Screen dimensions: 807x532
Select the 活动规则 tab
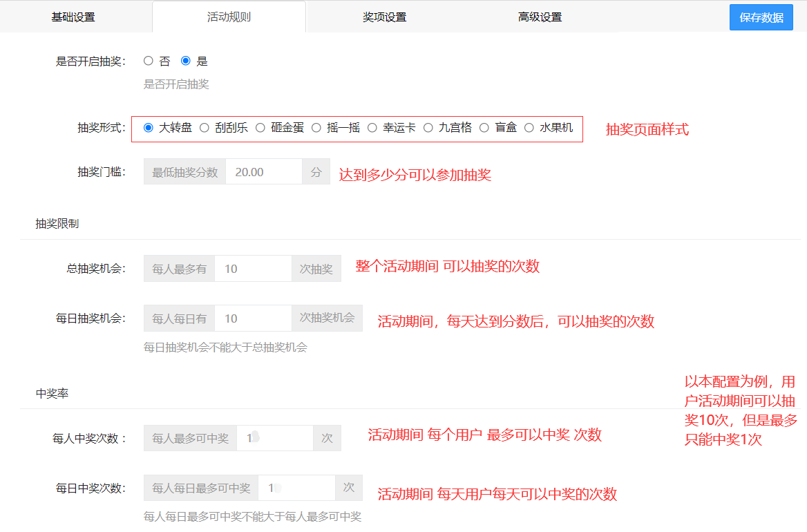click(229, 17)
